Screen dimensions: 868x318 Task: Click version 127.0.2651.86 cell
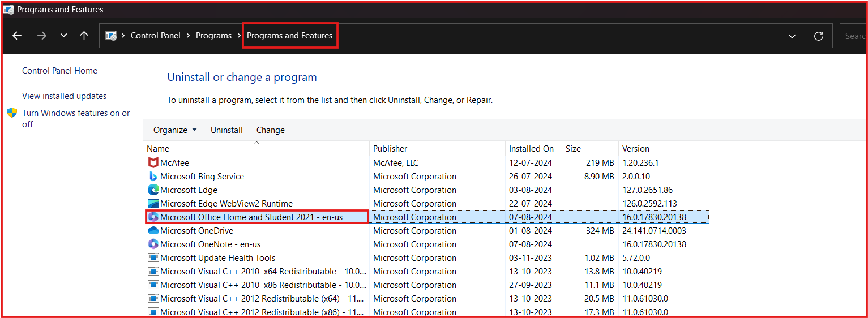[x=647, y=190]
